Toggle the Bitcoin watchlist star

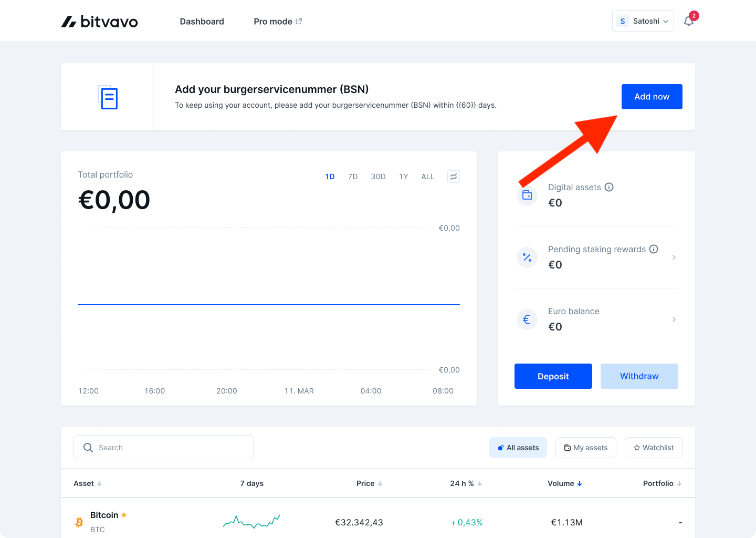(124, 515)
